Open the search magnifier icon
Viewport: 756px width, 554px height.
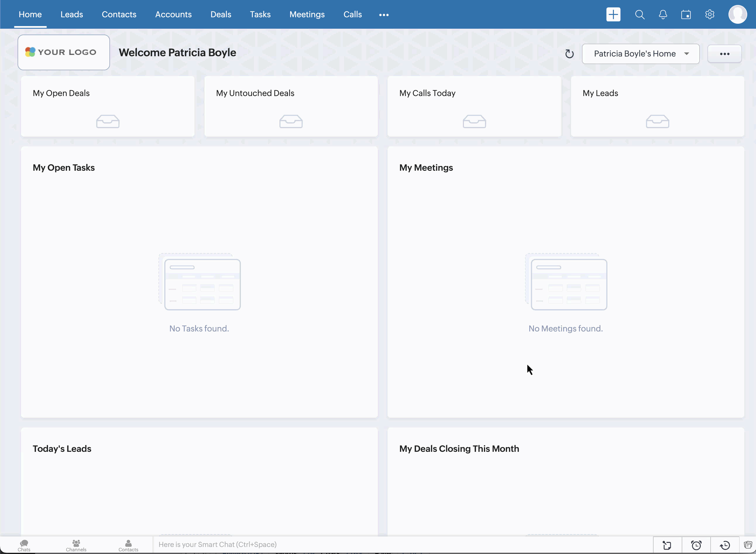coord(639,14)
